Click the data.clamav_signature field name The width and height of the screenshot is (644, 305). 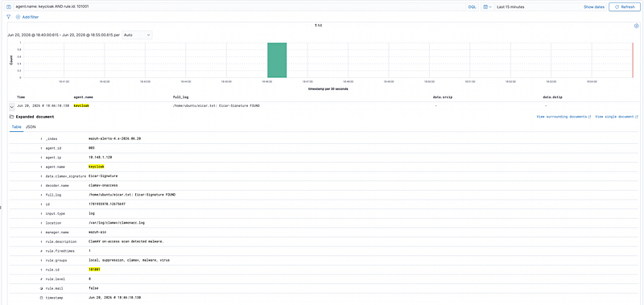click(66, 176)
